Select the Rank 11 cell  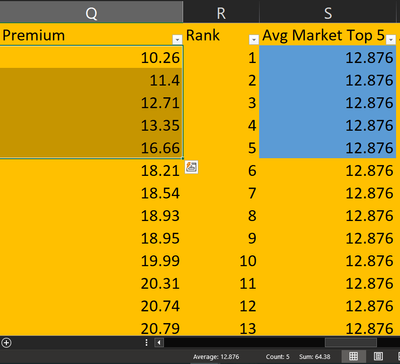[221, 283]
